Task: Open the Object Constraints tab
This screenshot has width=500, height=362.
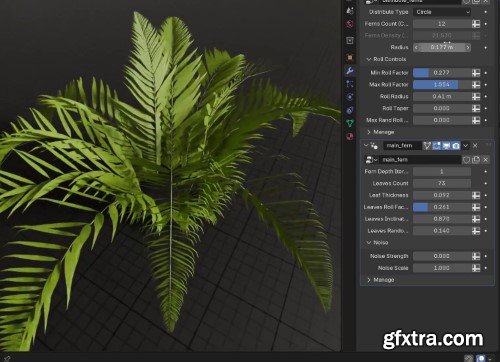Action: click(350, 110)
